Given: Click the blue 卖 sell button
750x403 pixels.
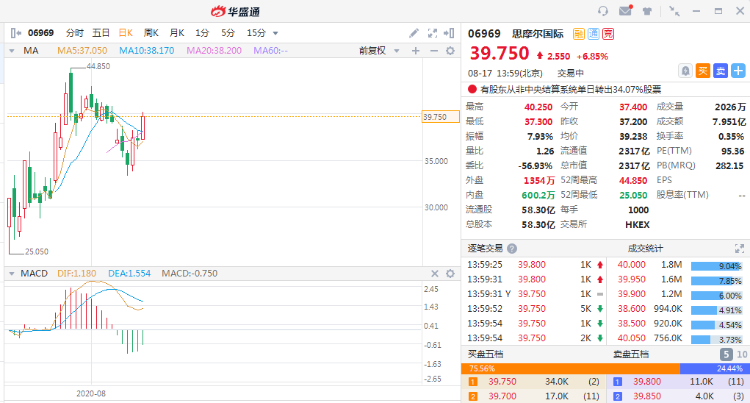Looking at the screenshot, I should tap(719, 70).
